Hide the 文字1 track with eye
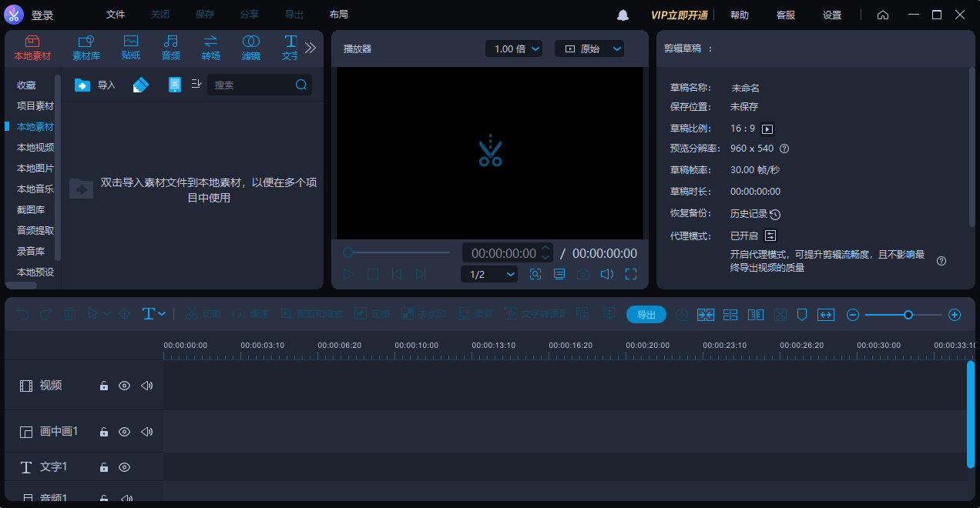 (124, 467)
